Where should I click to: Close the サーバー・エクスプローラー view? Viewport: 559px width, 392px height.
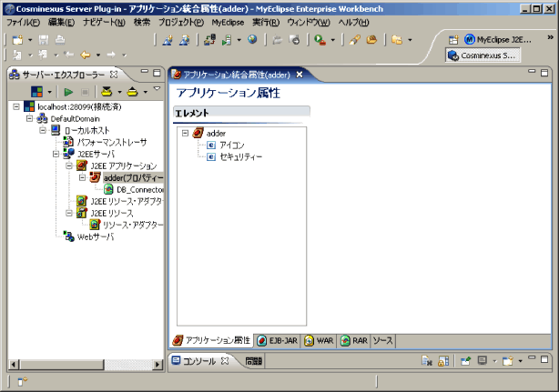click(114, 75)
